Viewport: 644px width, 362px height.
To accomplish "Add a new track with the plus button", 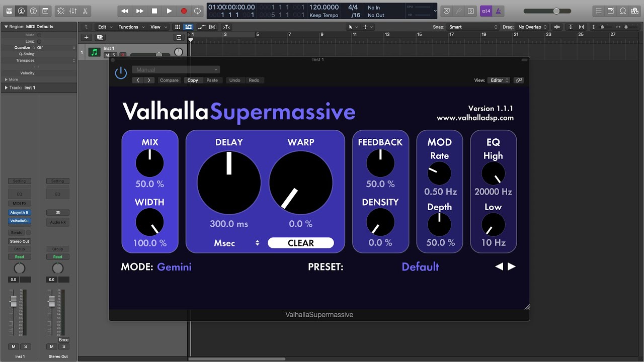I will [x=86, y=37].
